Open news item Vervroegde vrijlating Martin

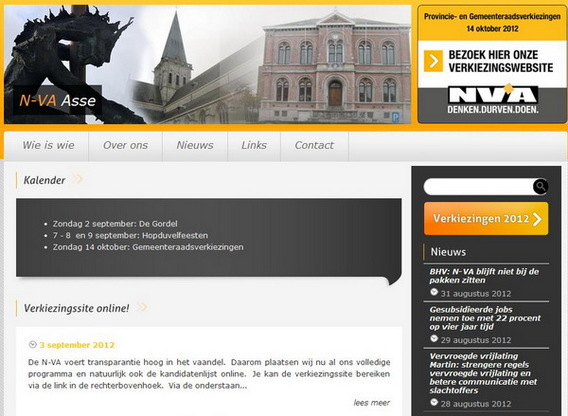(x=483, y=373)
